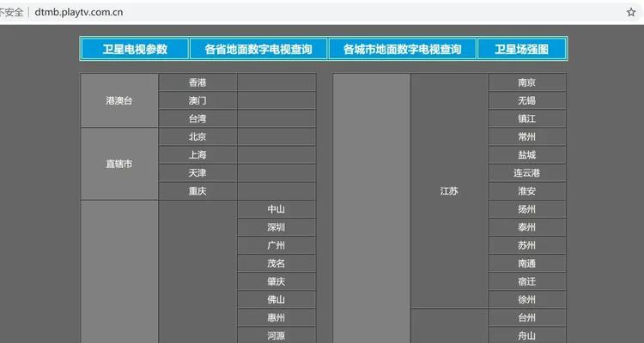This screenshot has height=343, width=644.
Task: Select the 港澳台 region cell
Action: coord(119,100)
